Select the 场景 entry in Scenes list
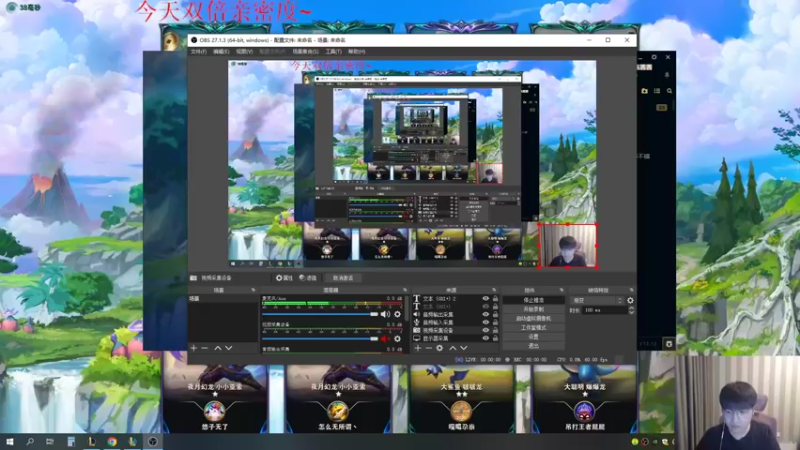 (x=223, y=298)
